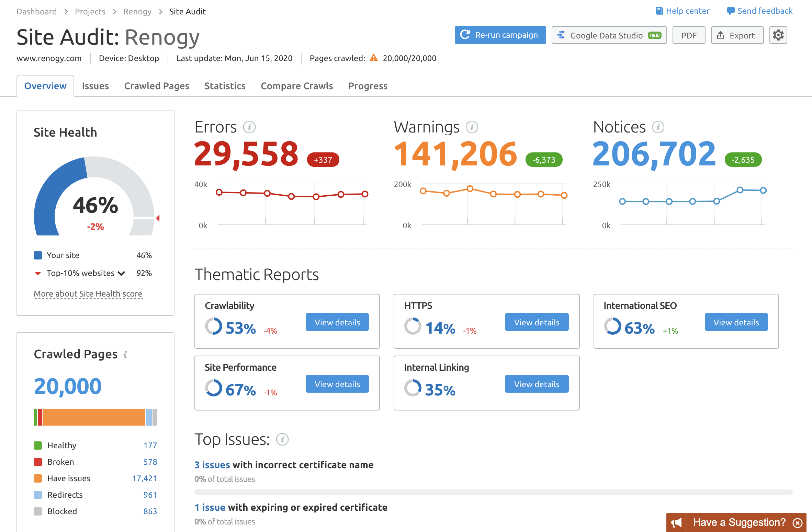Click pages crawled warning triangle icon
The image size is (812, 532).
pos(374,58)
